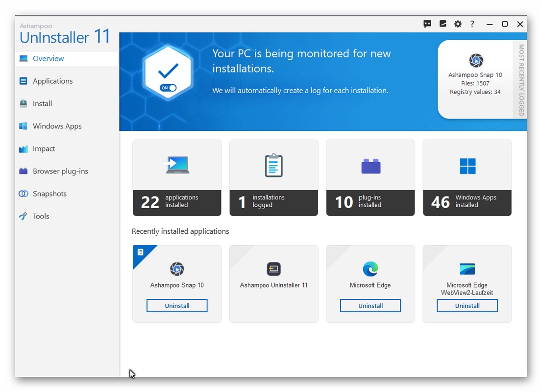Select Overview in the sidebar
The width and height of the screenshot is (542, 392).
pos(67,58)
